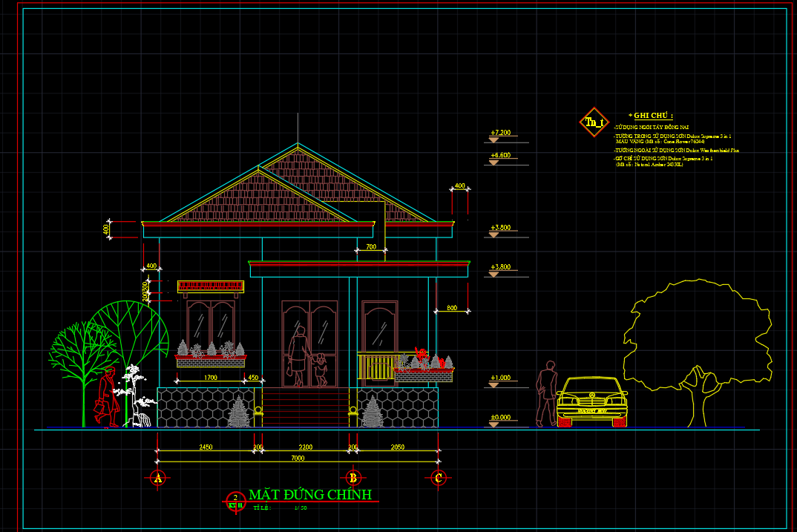The width and height of the screenshot is (797, 532).
Task: Select the grid axis bubble B
Action: [353, 478]
